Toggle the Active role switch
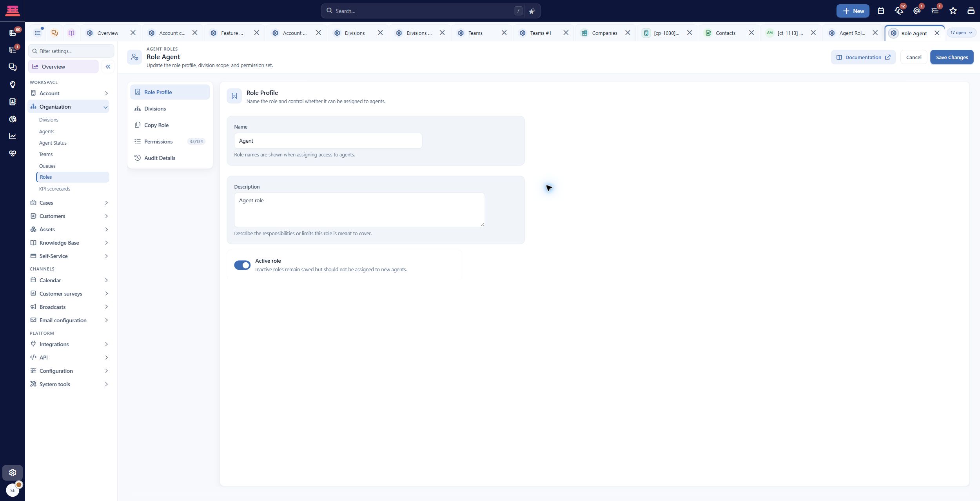 pyautogui.click(x=242, y=265)
